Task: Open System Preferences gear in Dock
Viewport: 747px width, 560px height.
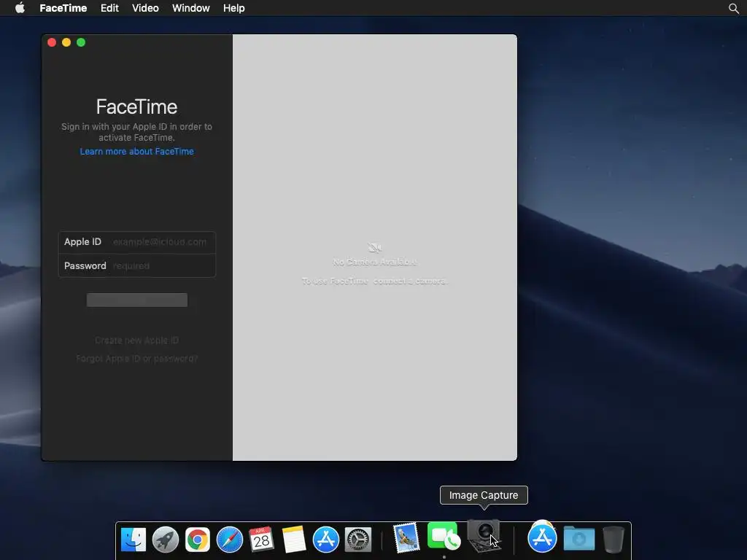Action: point(357,540)
